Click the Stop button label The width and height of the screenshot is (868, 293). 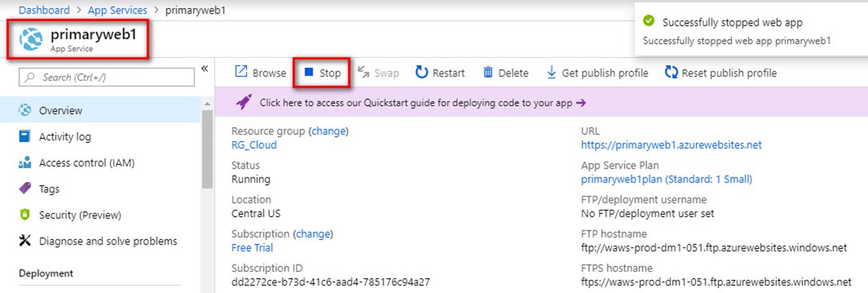coord(330,73)
